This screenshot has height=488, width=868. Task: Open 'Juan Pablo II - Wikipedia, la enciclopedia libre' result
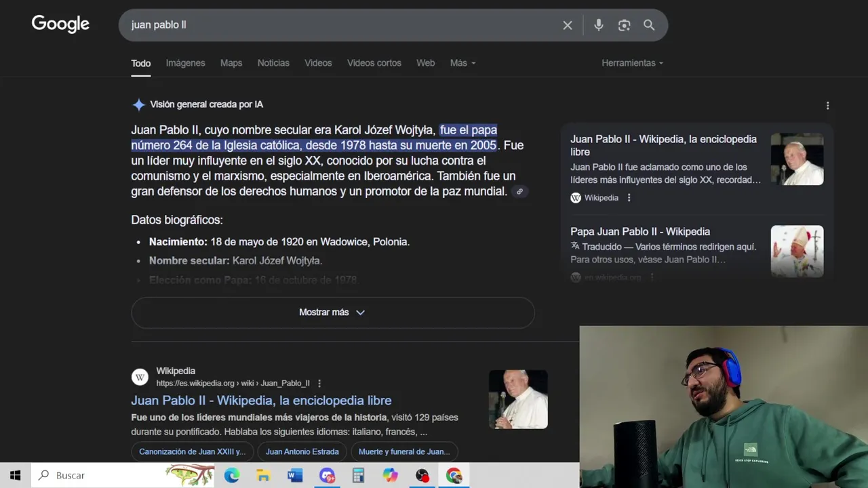(x=261, y=401)
